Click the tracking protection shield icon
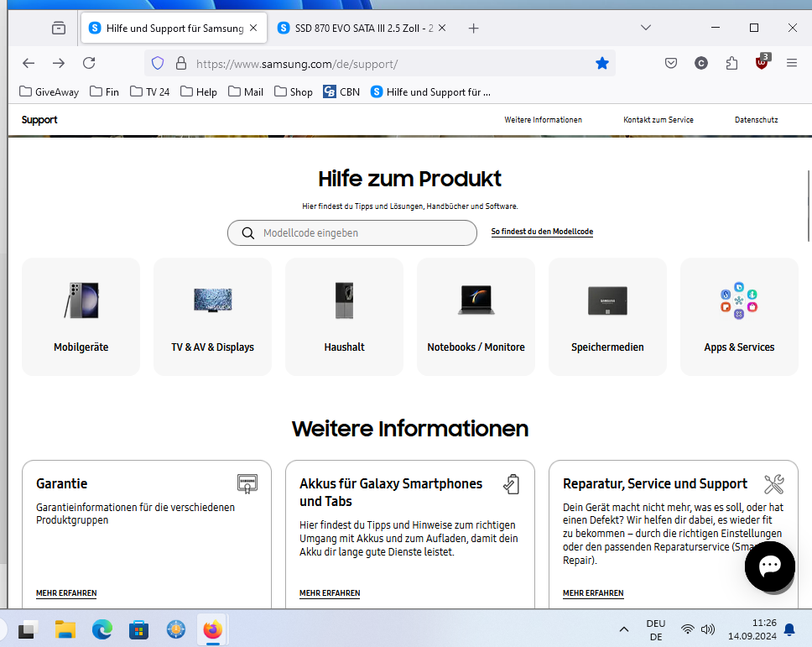812x647 pixels. [x=158, y=63]
